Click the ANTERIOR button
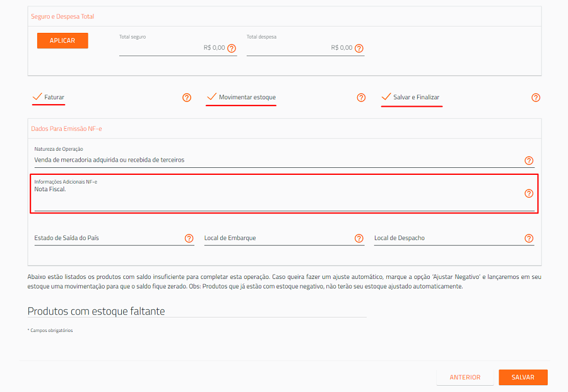Screen dimensions: 568x392 pyautogui.click(x=465, y=377)
